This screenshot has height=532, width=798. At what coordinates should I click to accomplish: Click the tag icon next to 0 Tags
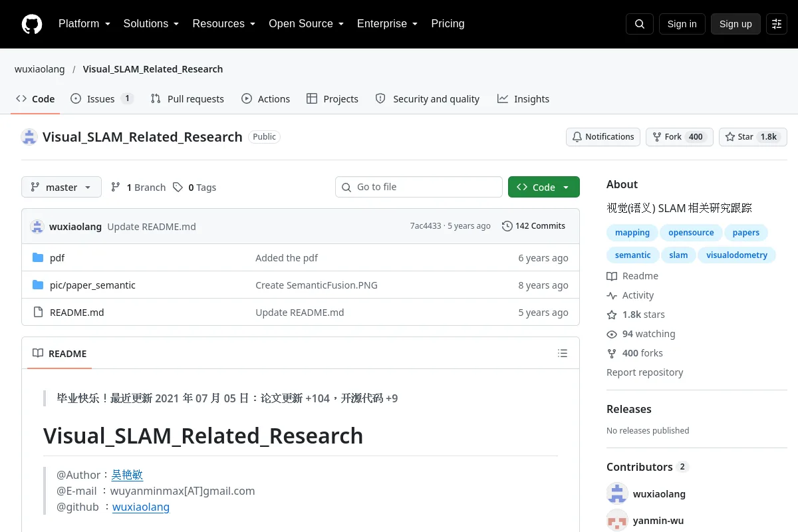click(178, 188)
